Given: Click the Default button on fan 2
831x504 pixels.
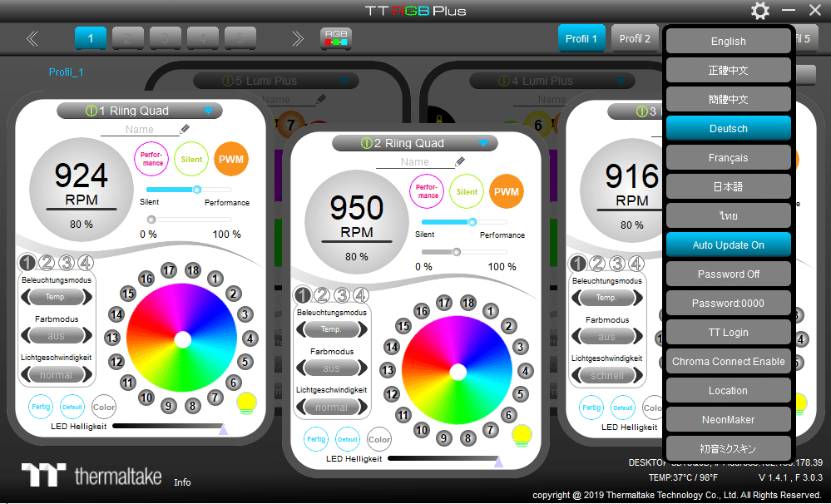Looking at the screenshot, I should [x=348, y=439].
